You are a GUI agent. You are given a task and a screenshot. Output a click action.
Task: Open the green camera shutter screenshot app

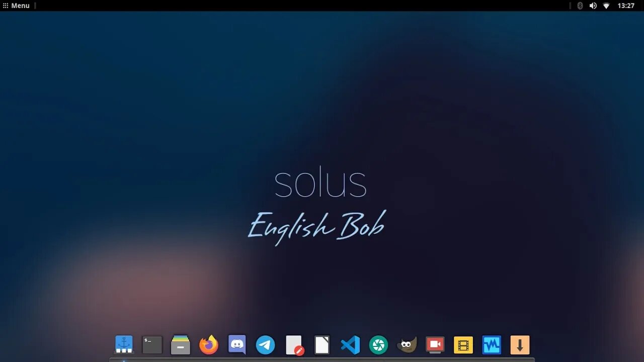tap(378, 345)
